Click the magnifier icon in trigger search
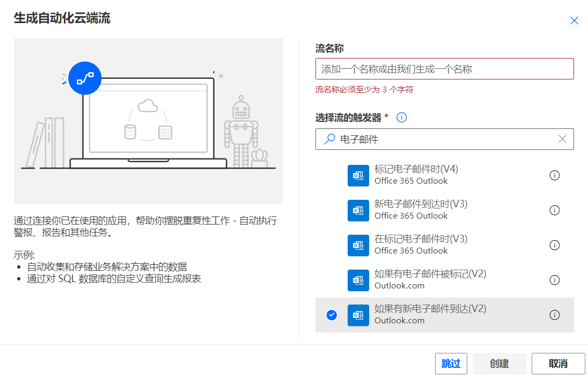 329,139
